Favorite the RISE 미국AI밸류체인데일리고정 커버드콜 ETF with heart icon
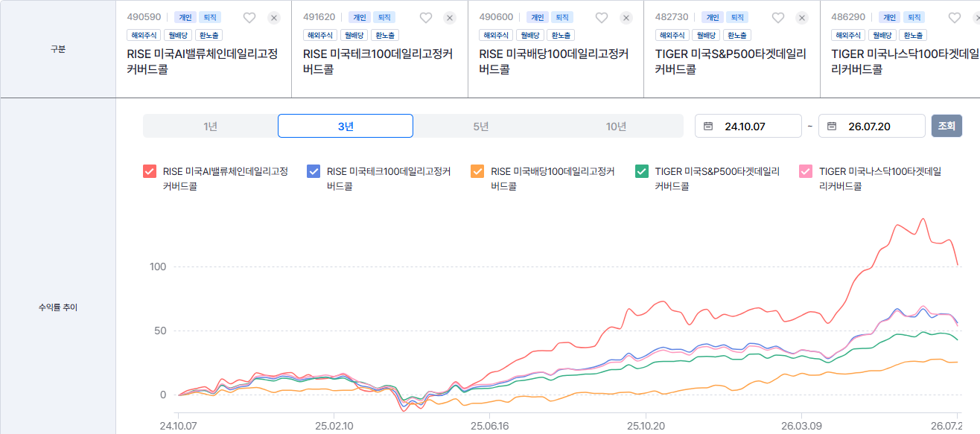The height and width of the screenshot is (434, 980). pyautogui.click(x=249, y=18)
